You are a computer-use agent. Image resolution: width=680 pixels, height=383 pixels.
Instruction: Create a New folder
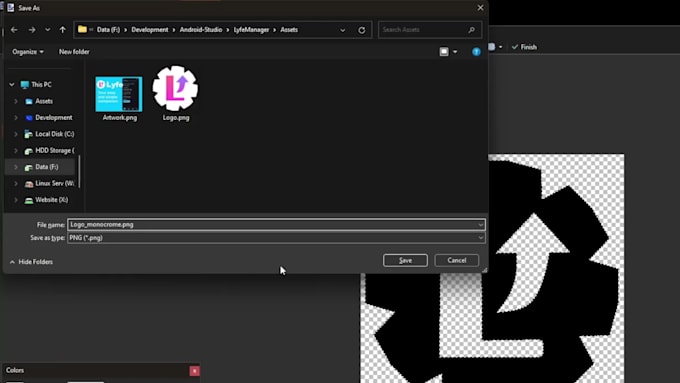coord(74,52)
